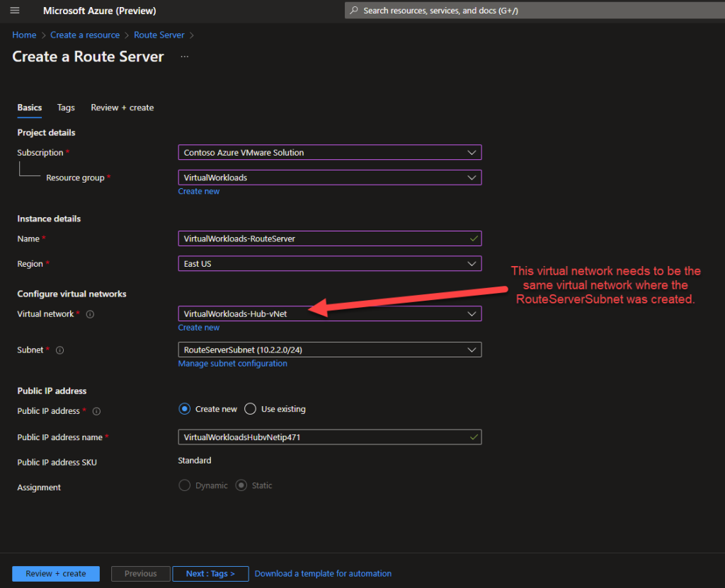Click the info icon next to Virtual network
725x588 pixels.
[90, 314]
